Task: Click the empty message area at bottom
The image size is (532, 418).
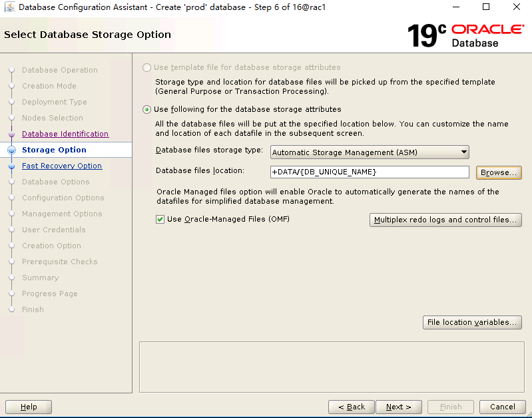Action: [332, 367]
